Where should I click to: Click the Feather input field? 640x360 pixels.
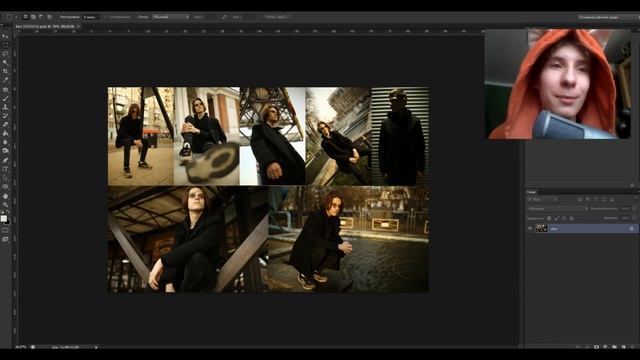(x=91, y=17)
